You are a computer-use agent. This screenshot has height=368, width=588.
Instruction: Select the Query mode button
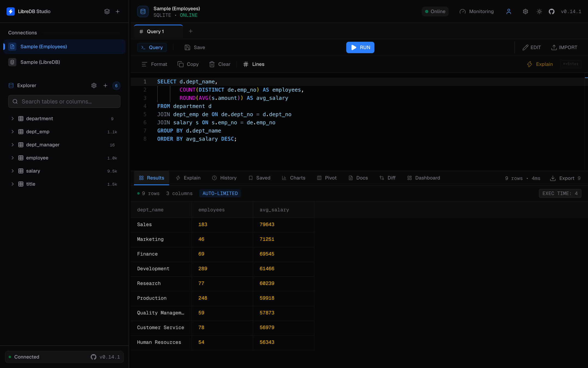pyautogui.click(x=152, y=47)
